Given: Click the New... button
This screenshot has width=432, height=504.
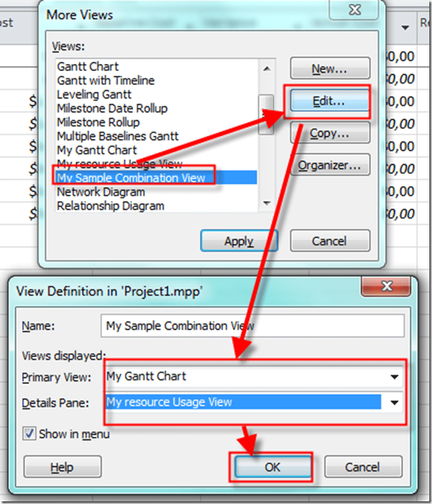Looking at the screenshot, I should pos(330,68).
